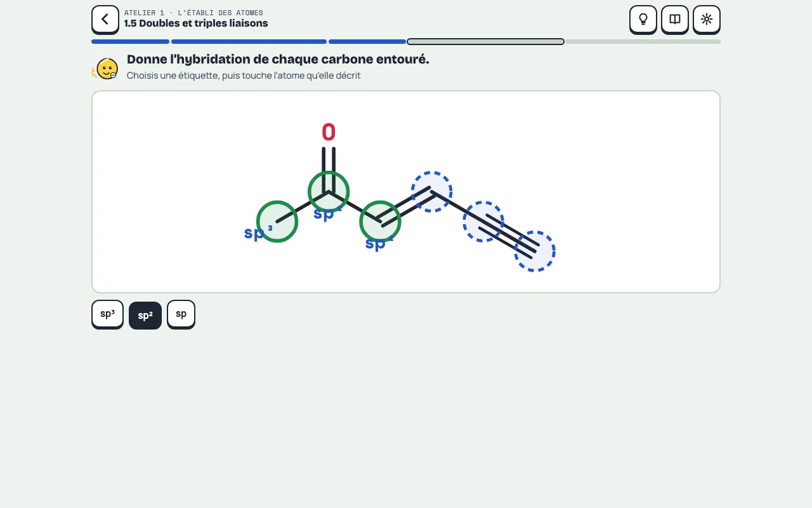Tap the green-circled carbon bonded to oxygen
Screen dimensions: 812x508
tap(329, 192)
